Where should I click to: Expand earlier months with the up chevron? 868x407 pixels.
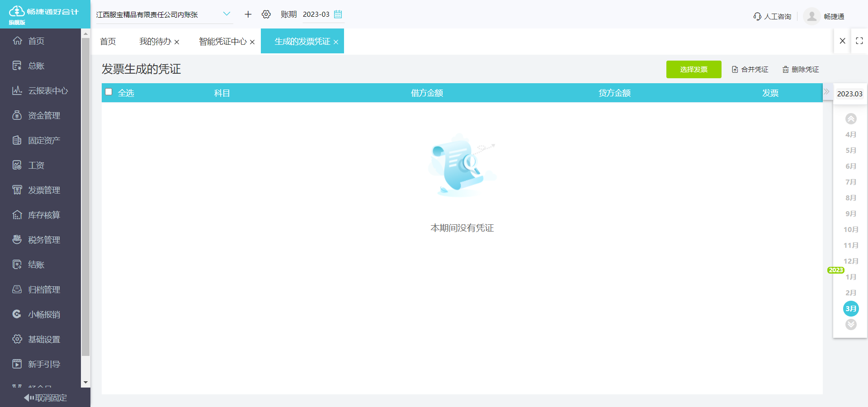851,118
